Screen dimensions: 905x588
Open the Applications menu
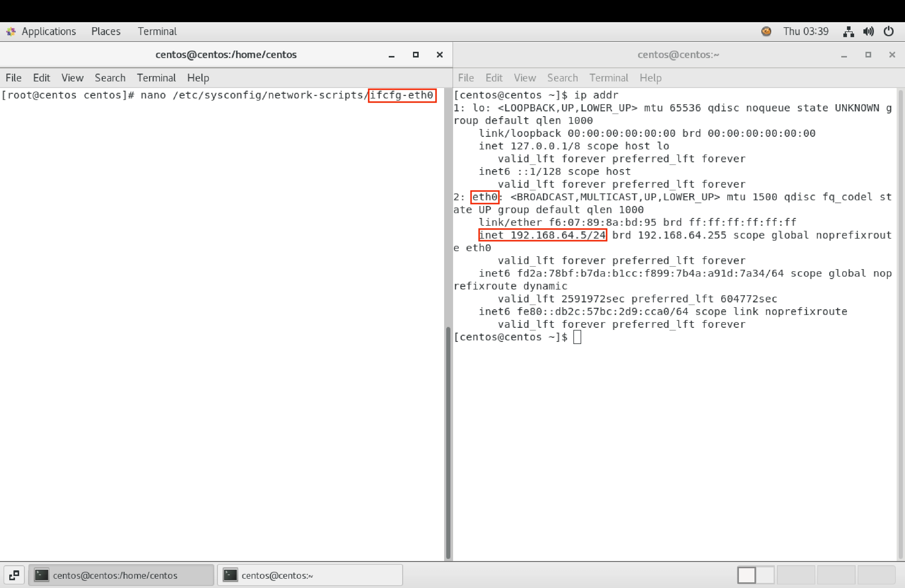coord(49,31)
